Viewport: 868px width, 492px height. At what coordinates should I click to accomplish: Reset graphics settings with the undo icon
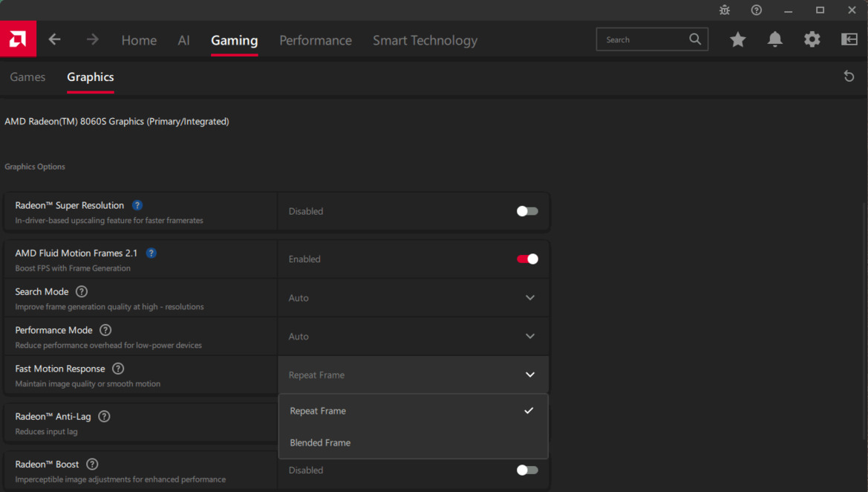click(x=849, y=77)
